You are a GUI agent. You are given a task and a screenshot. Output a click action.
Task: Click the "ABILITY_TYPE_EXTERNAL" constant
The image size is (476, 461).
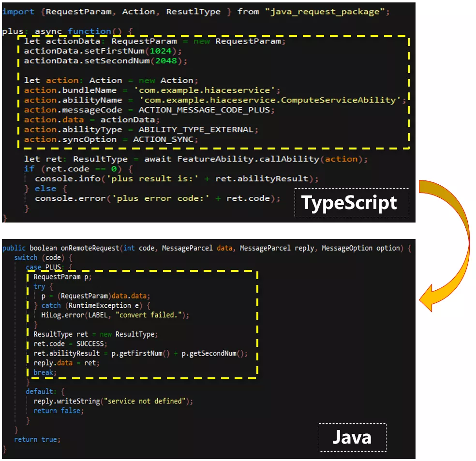(x=196, y=130)
